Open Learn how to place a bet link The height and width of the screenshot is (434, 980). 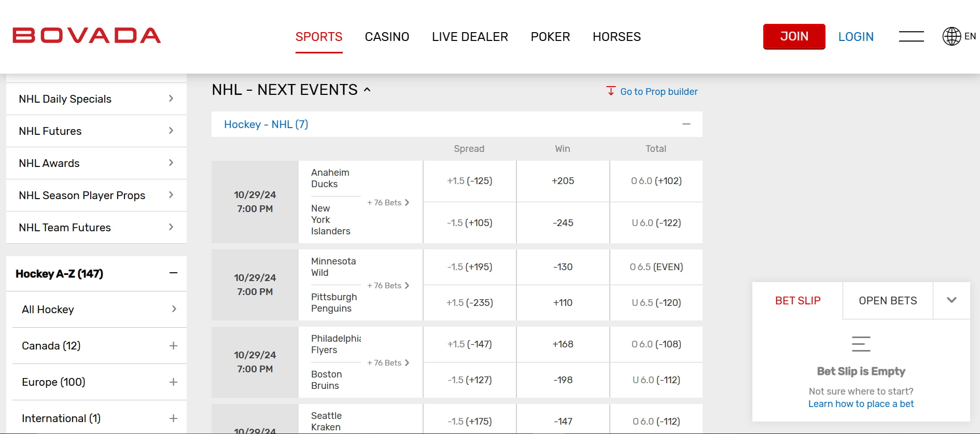click(x=861, y=404)
